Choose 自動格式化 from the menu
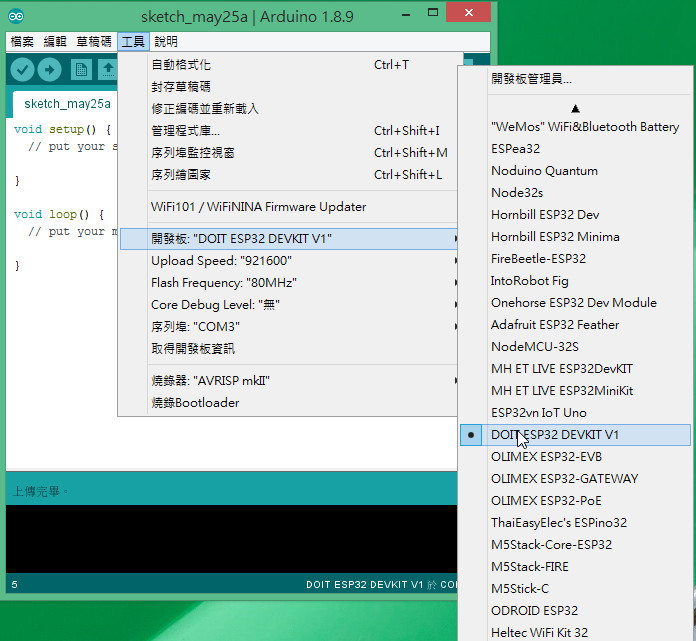696x641 pixels. tap(289, 65)
